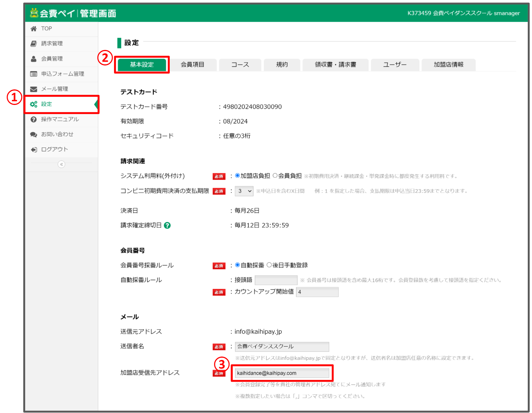Click the メール管理 envelope icon

33,89
